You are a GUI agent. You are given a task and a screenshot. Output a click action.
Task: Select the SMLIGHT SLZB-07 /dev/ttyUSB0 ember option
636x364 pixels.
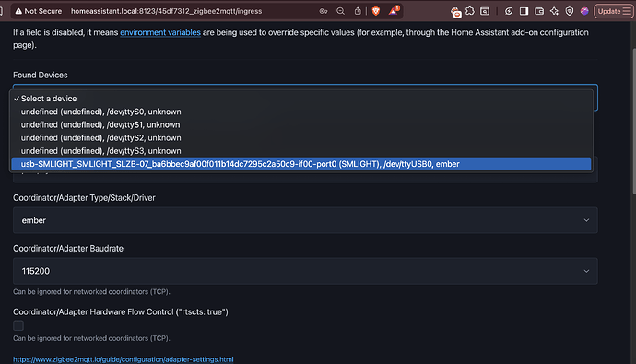pyautogui.click(x=301, y=164)
